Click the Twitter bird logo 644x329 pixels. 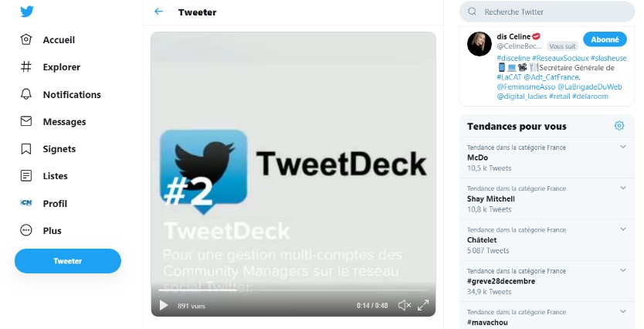[x=27, y=11]
